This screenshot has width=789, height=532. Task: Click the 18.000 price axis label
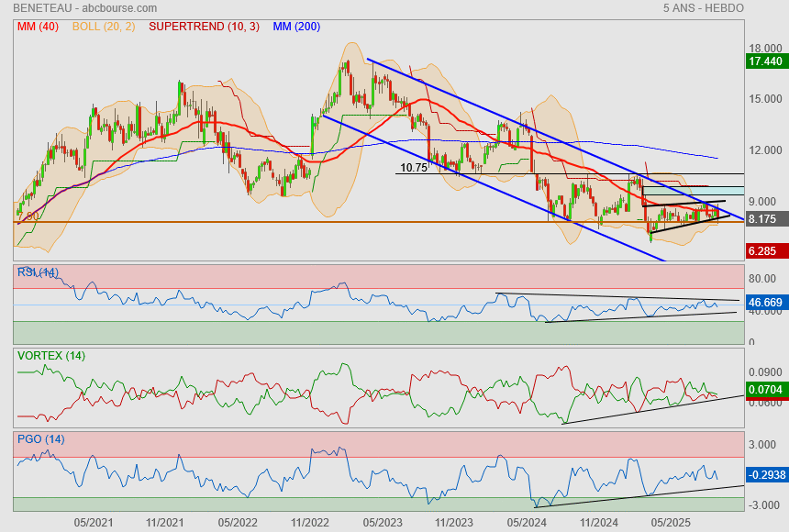[x=764, y=49]
